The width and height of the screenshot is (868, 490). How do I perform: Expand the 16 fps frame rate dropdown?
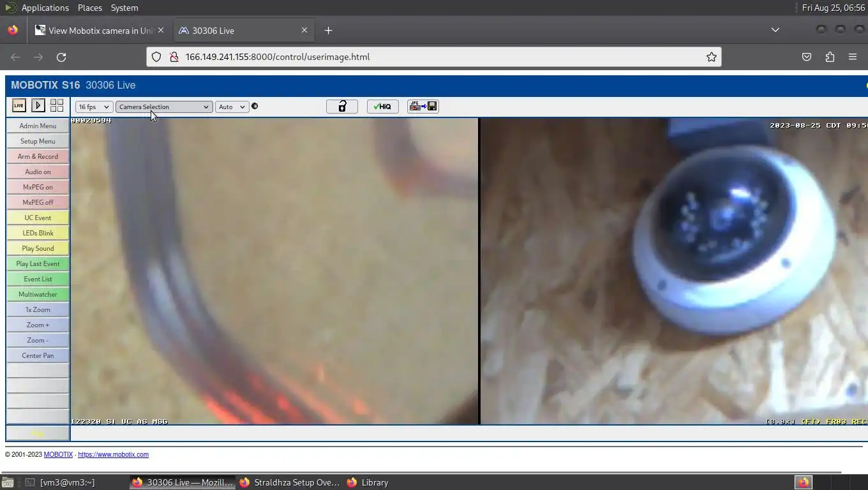94,107
